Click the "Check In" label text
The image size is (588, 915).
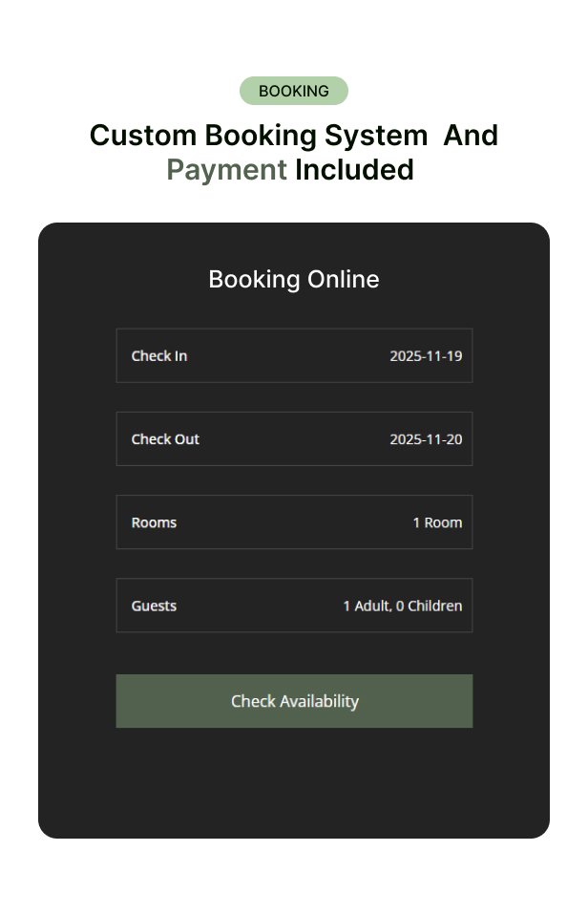click(159, 356)
